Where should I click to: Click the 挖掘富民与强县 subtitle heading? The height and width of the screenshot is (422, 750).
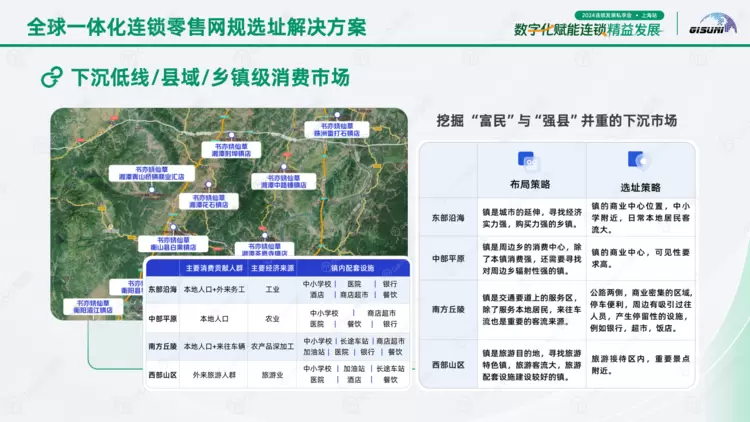point(557,120)
